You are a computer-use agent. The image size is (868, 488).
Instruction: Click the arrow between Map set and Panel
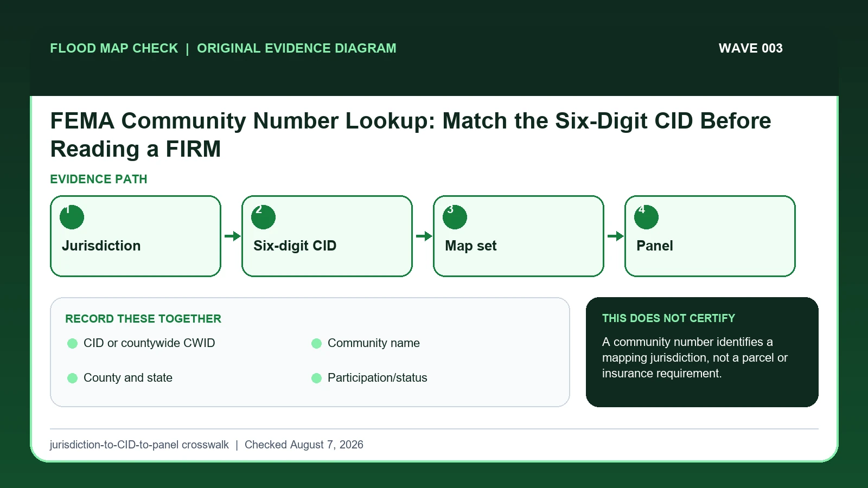pyautogui.click(x=615, y=236)
